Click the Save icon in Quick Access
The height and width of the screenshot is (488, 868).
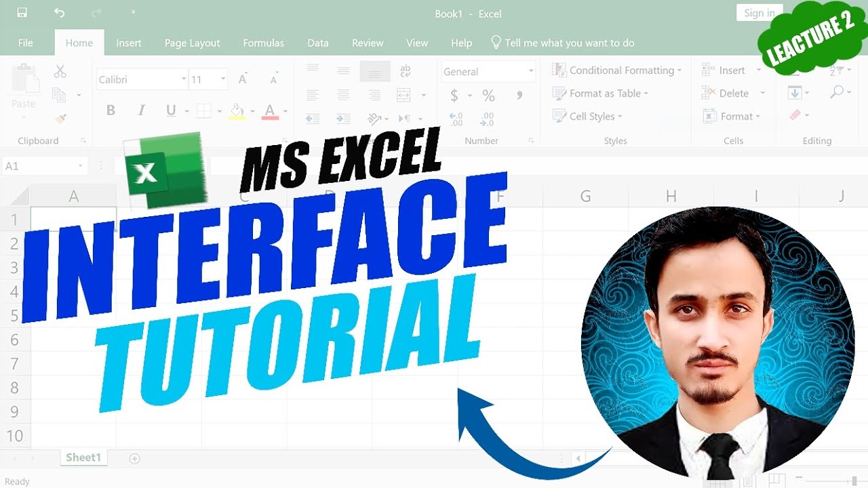pyautogui.click(x=22, y=13)
